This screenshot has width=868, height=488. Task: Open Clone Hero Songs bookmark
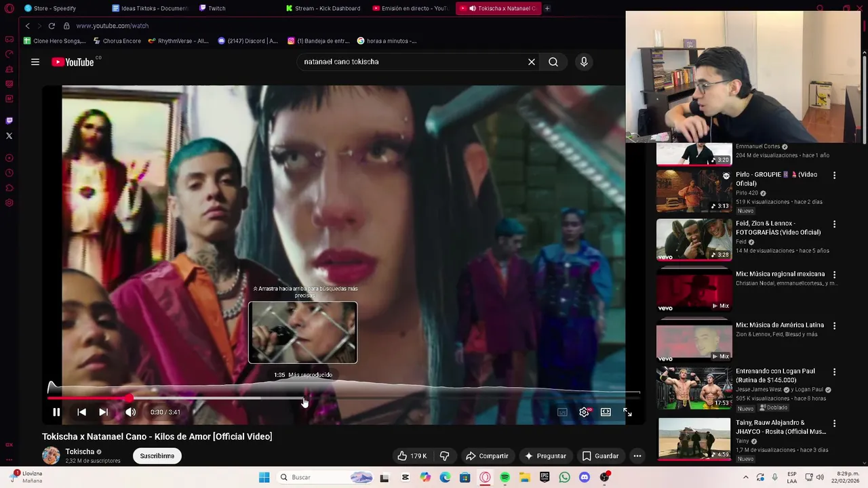tap(54, 41)
